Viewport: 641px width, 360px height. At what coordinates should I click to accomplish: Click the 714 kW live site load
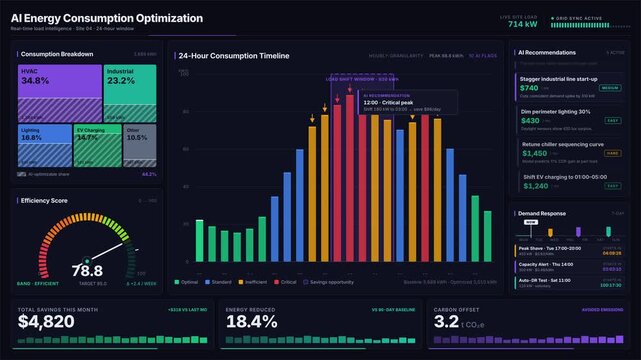(x=522, y=24)
